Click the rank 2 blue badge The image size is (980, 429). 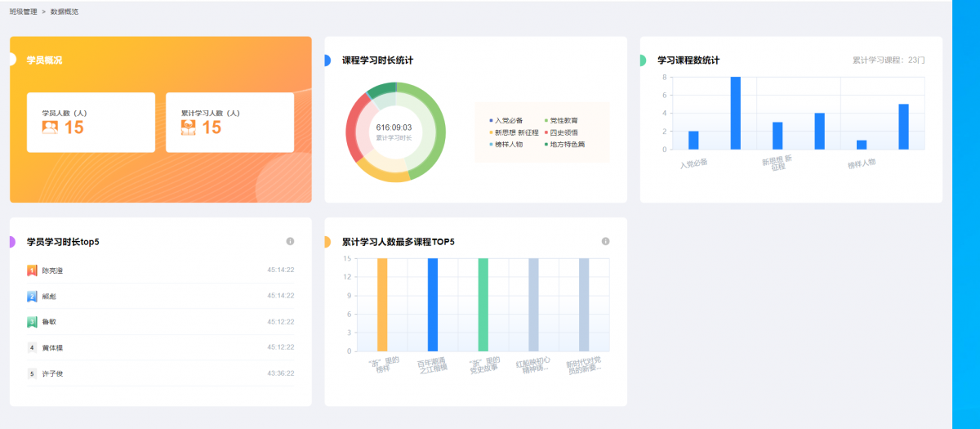32,296
